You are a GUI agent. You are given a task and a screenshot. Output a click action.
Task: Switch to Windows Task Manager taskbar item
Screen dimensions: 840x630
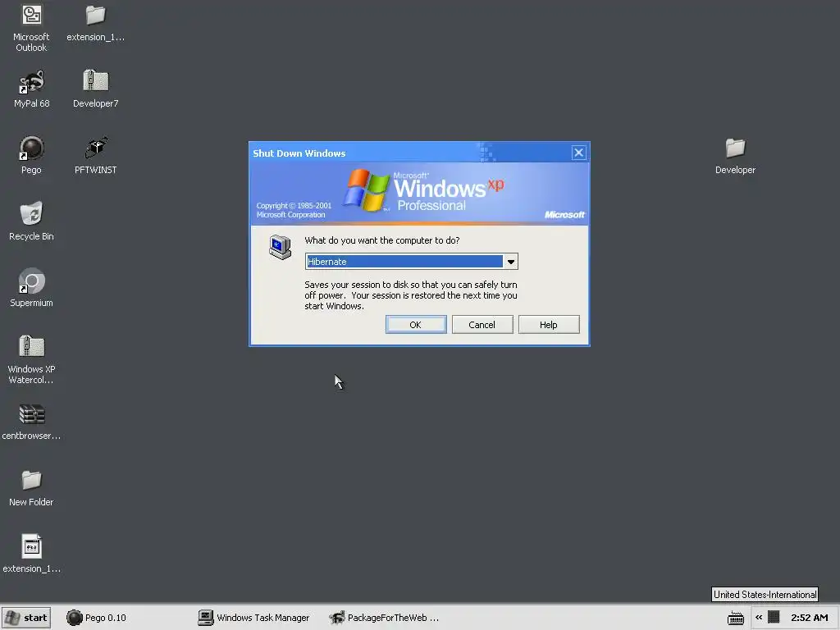254,618
